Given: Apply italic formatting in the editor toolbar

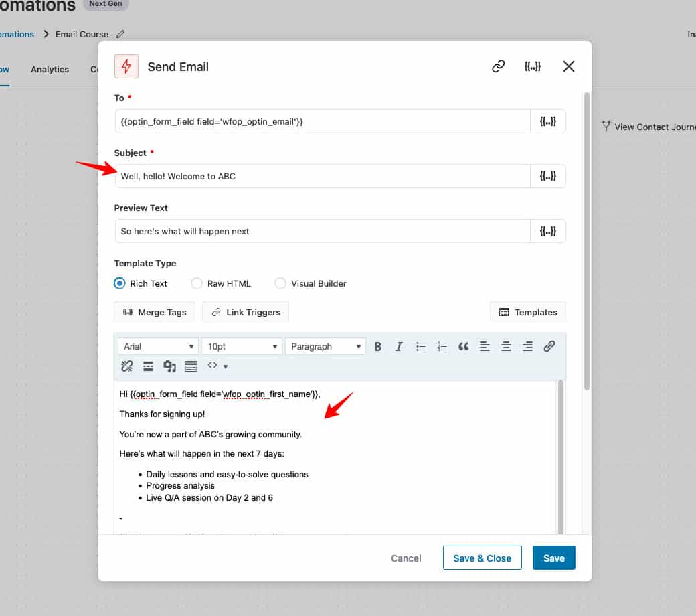Looking at the screenshot, I should [399, 346].
